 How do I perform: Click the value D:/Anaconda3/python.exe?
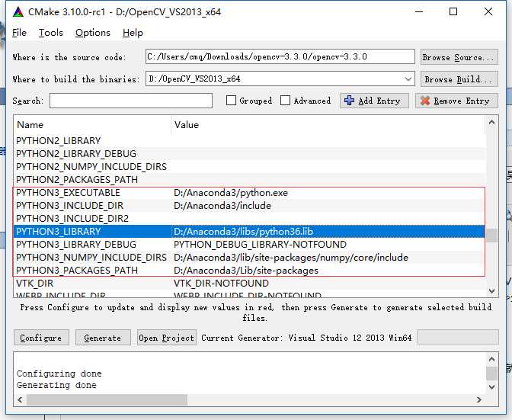click(231, 193)
